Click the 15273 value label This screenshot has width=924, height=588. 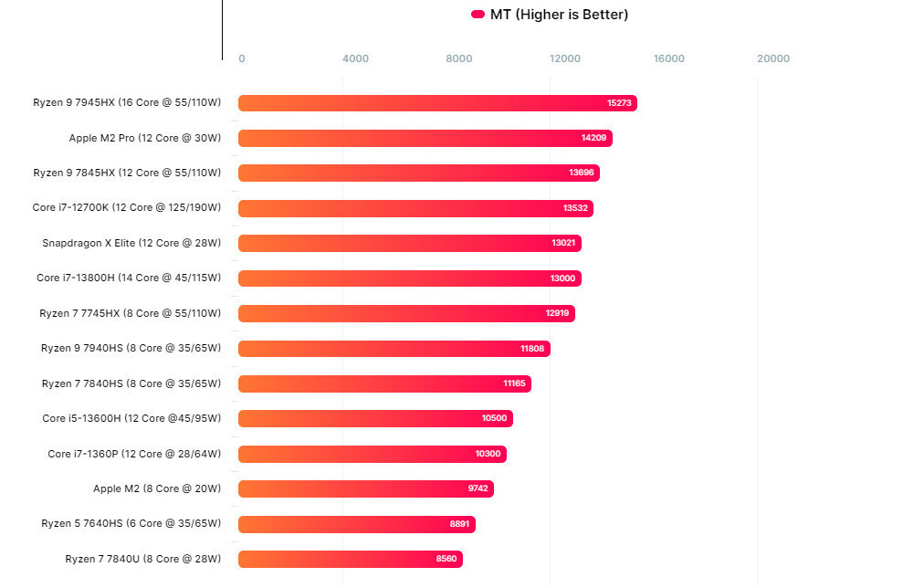coord(618,103)
